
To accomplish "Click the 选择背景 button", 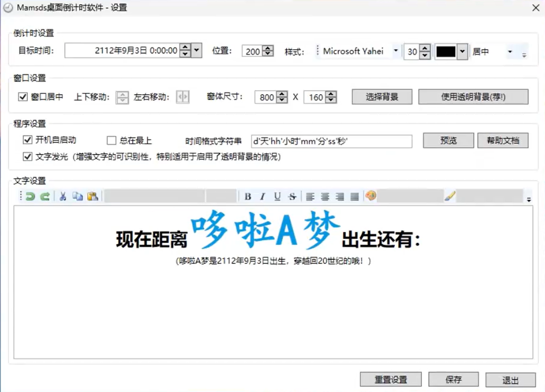I will pos(382,96).
